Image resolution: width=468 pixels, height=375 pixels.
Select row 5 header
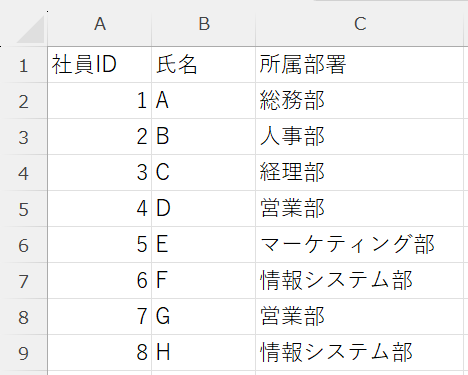(x=23, y=209)
